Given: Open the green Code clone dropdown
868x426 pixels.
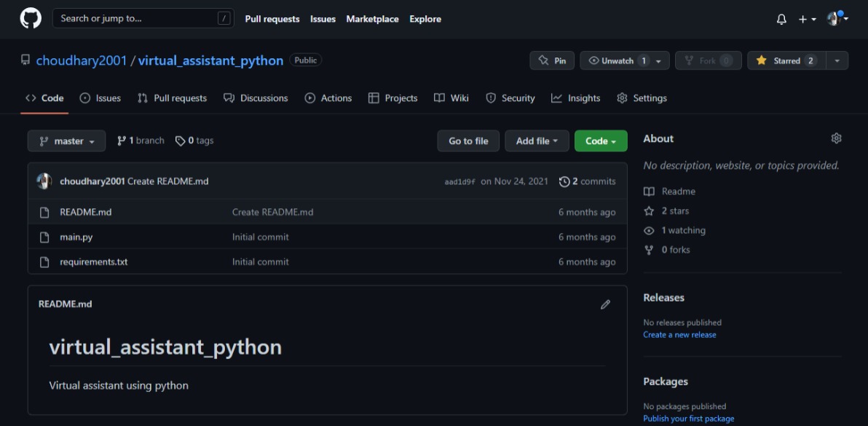Looking at the screenshot, I should 601,141.
